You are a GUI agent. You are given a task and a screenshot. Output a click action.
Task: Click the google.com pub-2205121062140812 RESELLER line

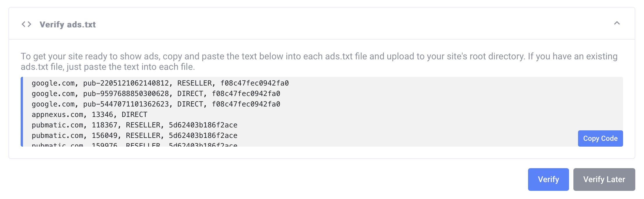[160, 83]
